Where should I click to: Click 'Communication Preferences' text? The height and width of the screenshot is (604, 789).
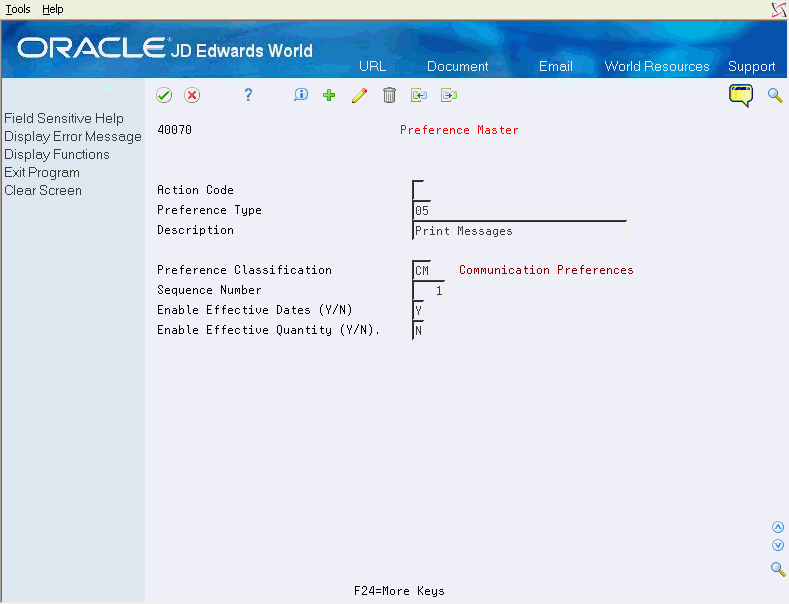tap(546, 270)
